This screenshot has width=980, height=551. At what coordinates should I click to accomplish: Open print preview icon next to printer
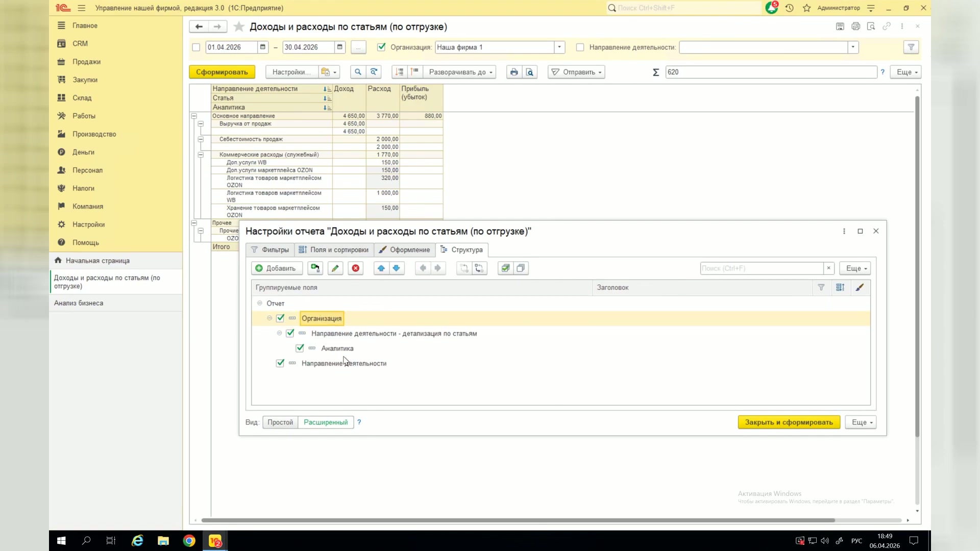[x=530, y=72]
